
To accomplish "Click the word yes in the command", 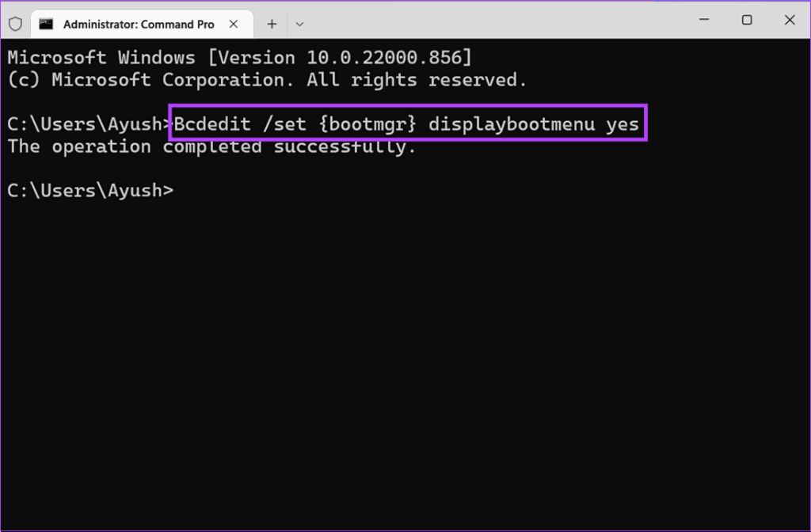I will (x=623, y=123).
